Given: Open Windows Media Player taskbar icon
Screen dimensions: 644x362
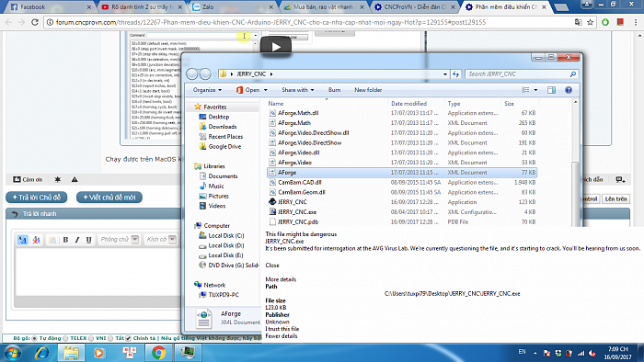Looking at the screenshot, I should (x=99, y=353).
